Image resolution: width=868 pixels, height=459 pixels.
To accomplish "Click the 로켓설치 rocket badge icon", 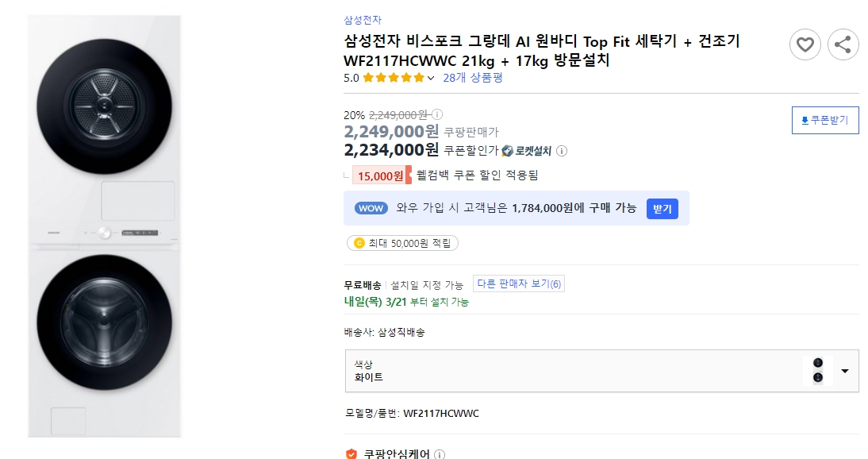I will (505, 151).
